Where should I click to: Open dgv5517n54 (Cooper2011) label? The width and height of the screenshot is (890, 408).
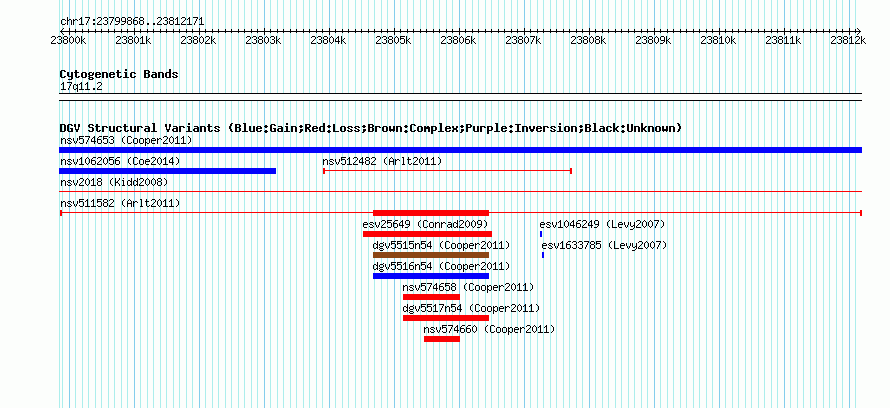471,308
